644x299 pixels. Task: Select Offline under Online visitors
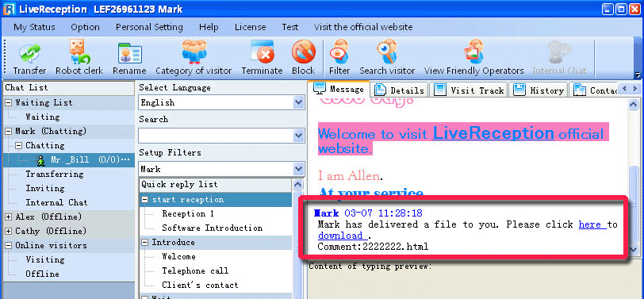point(43,274)
